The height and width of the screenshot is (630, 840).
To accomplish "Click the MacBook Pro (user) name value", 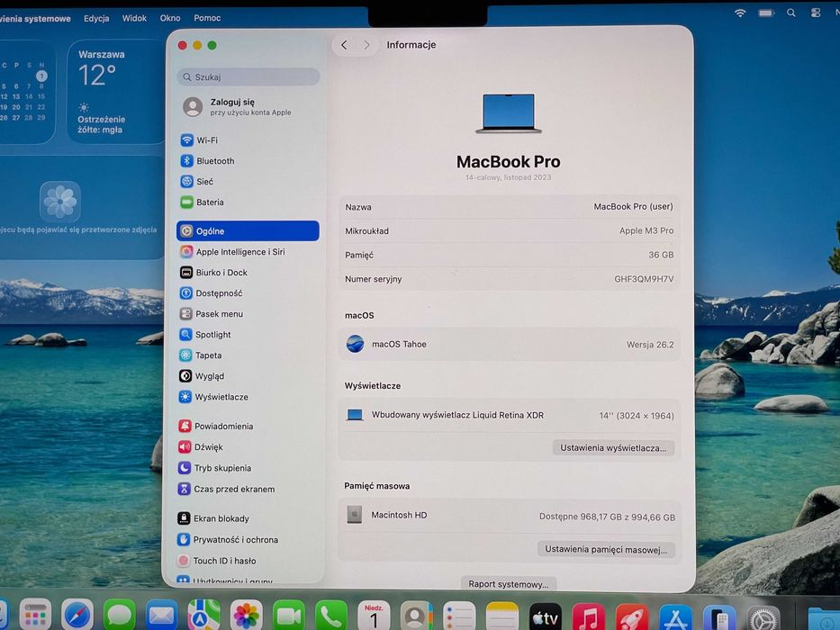I will tap(633, 206).
